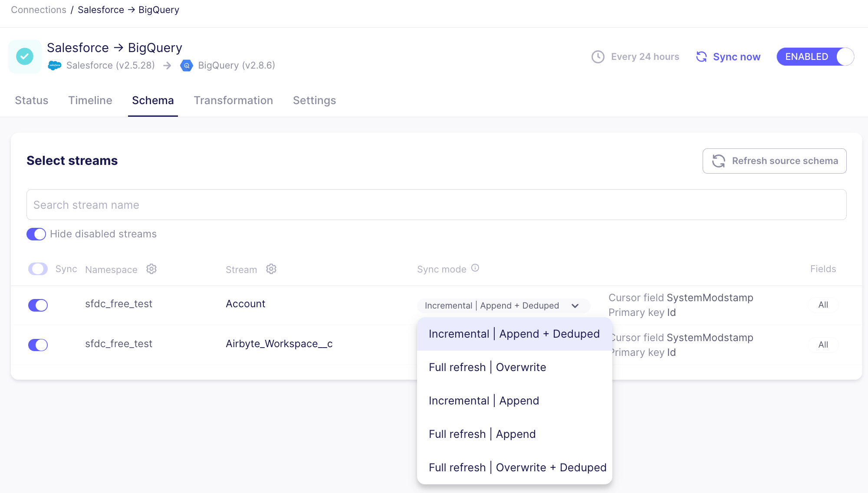Click the Refresh source schema button
This screenshot has width=868, height=493.
(774, 161)
